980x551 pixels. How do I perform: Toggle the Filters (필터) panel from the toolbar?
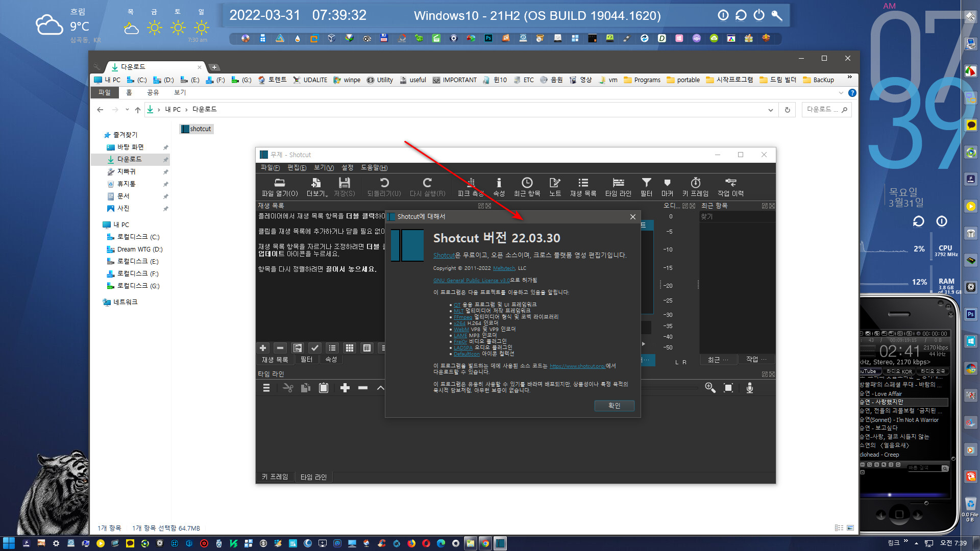click(646, 187)
